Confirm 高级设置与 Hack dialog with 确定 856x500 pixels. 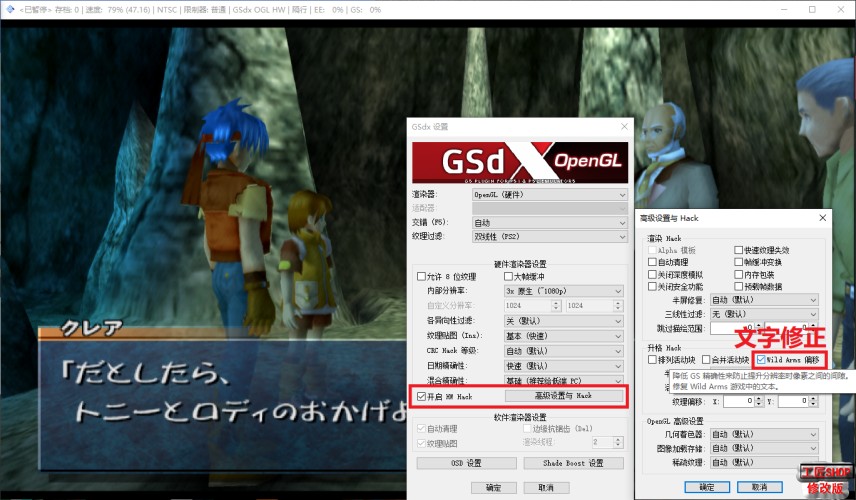click(706, 487)
